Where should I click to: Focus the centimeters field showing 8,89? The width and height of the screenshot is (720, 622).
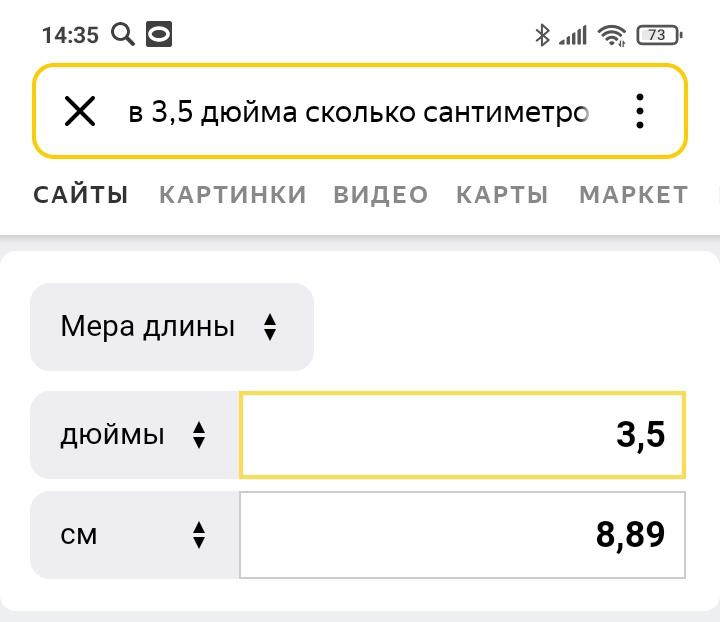pos(462,535)
